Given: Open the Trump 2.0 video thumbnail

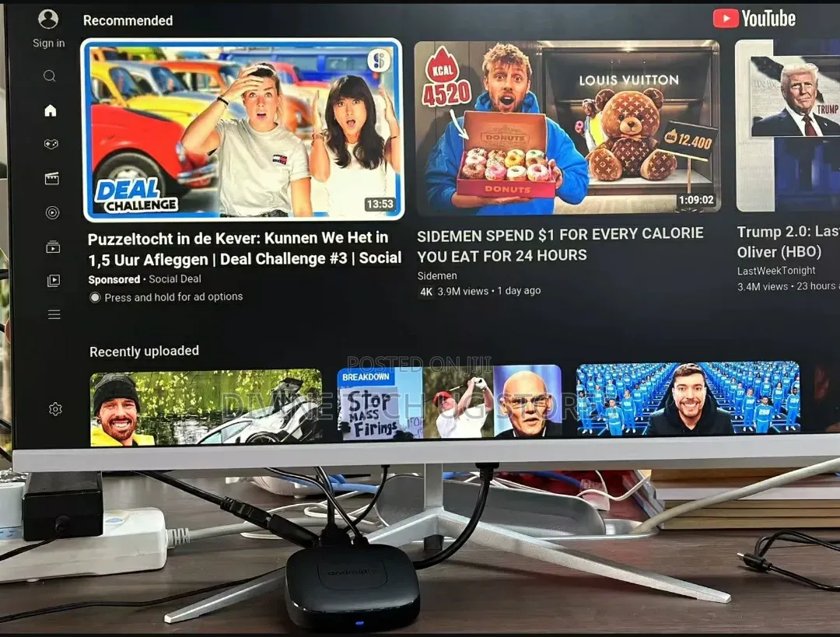Looking at the screenshot, I should pos(787,125).
